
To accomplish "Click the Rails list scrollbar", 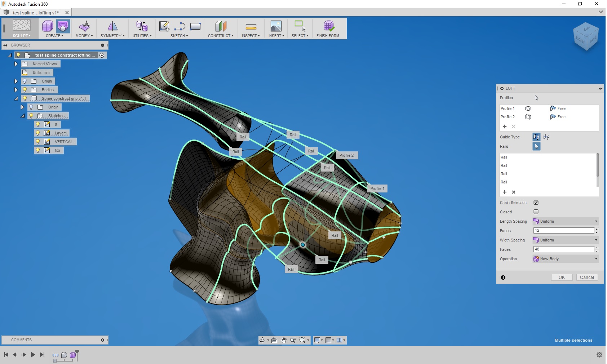I will coord(597,165).
